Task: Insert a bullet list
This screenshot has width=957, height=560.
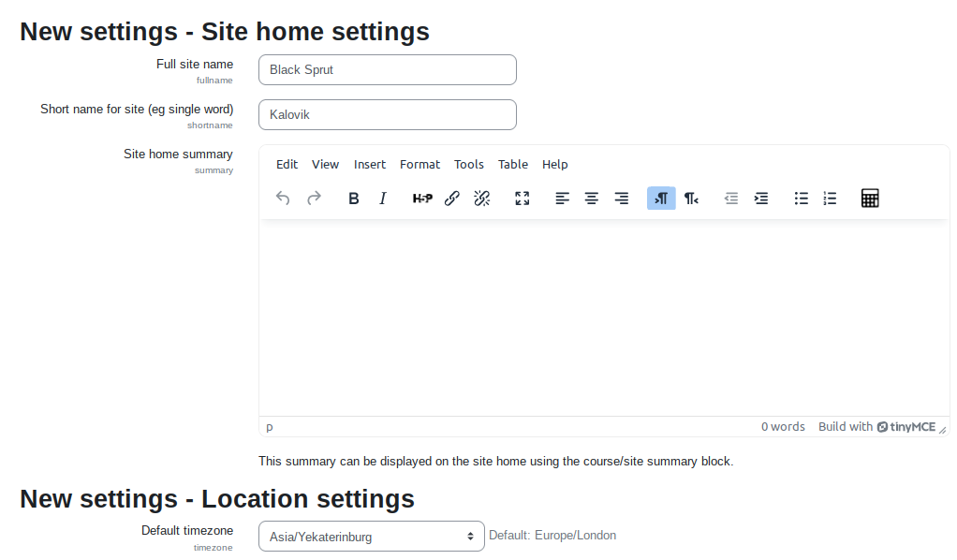Action: 802,199
